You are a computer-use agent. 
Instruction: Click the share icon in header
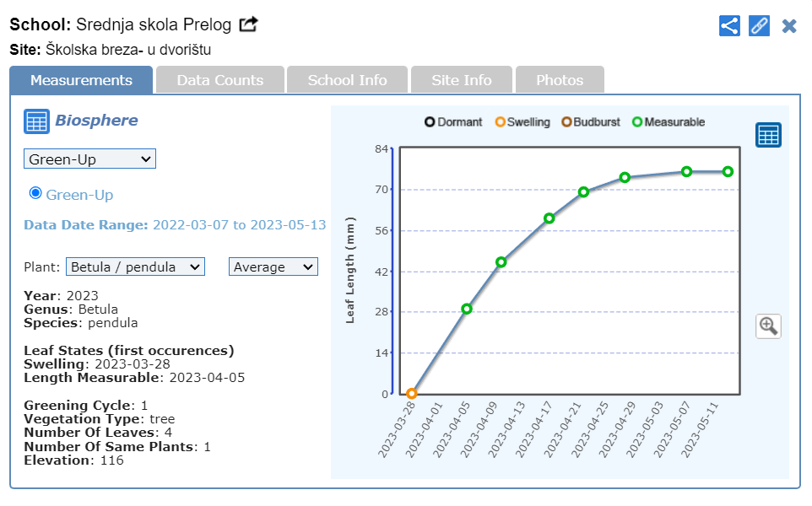pyautogui.click(x=729, y=25)
